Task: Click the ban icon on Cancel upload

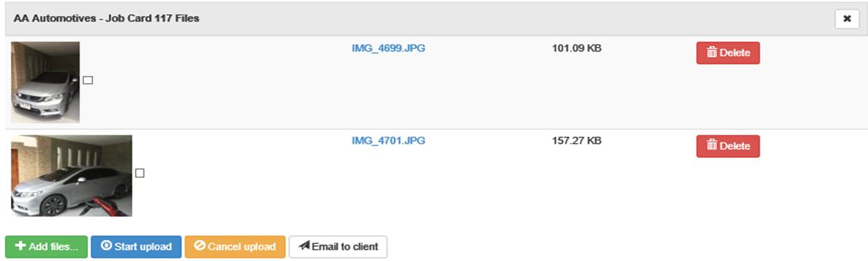Action: click(x=199, y=246)
